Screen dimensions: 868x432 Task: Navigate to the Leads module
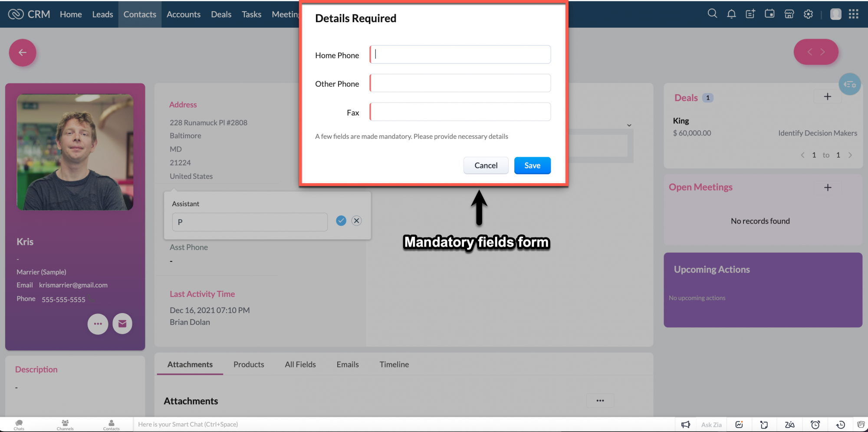click(x=102, y=14)
